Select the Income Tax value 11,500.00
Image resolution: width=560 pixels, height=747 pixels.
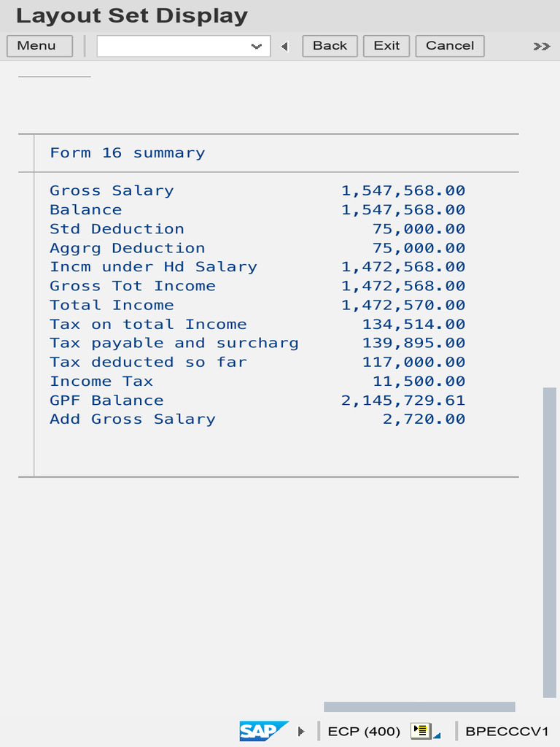(419, 381)
